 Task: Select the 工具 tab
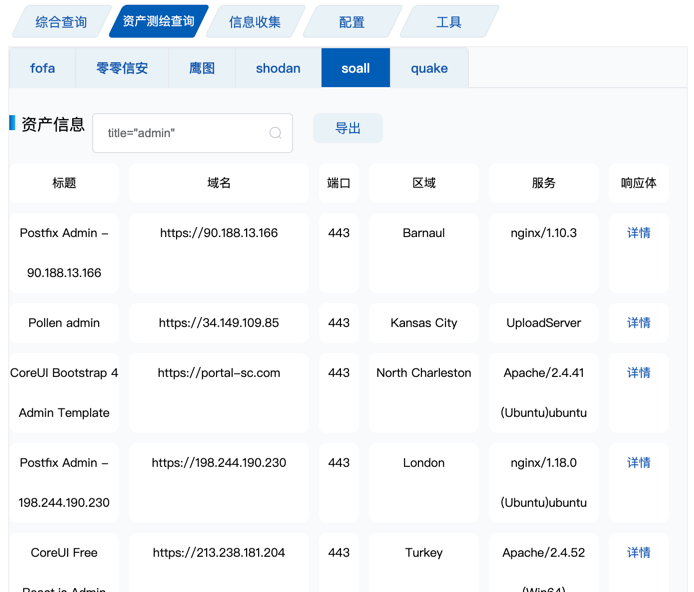[449, 22]
